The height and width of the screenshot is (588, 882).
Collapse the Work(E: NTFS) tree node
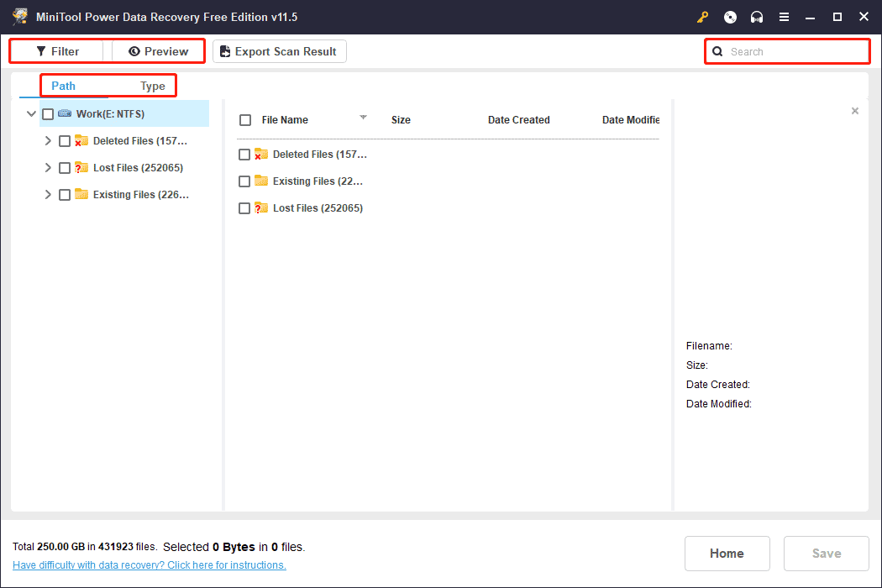[x=32, y=113]
